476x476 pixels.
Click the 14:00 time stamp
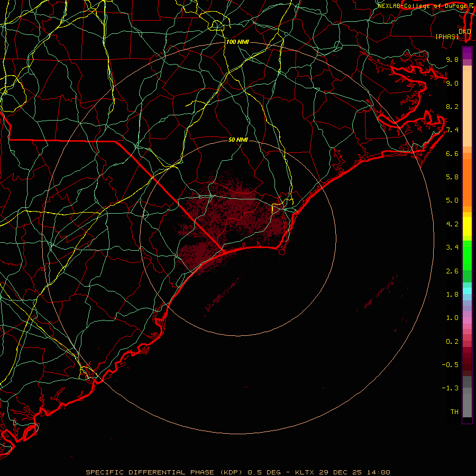pyautogui.click(x=378, y=472)
